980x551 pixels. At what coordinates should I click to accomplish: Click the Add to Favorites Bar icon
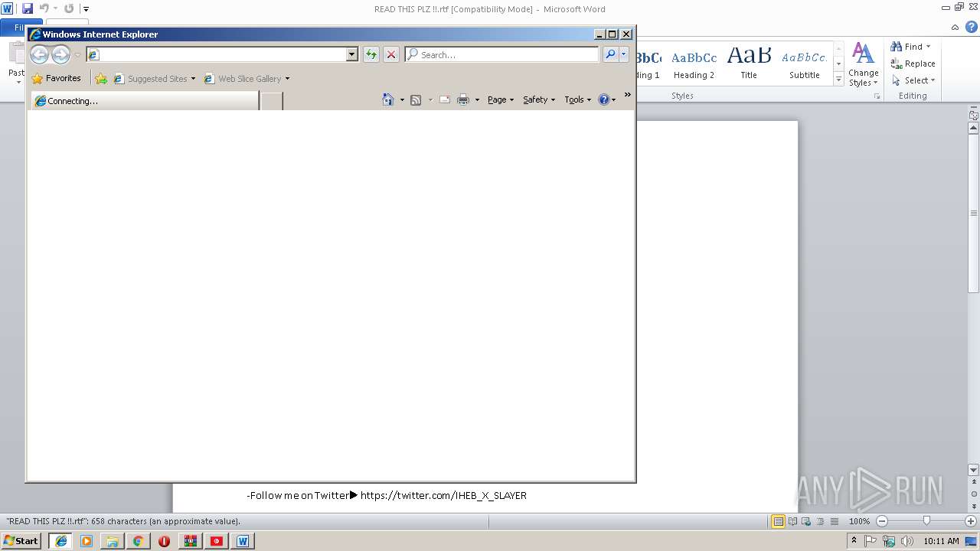point(101,78)
